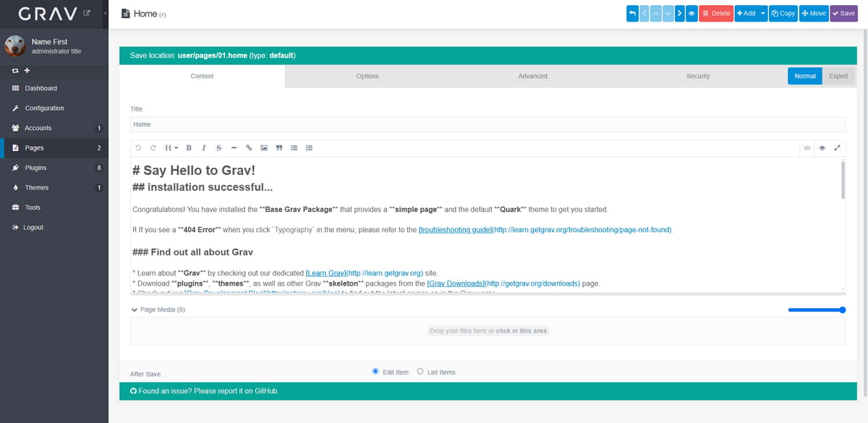
Task: Click the back arrow button in top toolbar
Action: [x=632, y=13]
